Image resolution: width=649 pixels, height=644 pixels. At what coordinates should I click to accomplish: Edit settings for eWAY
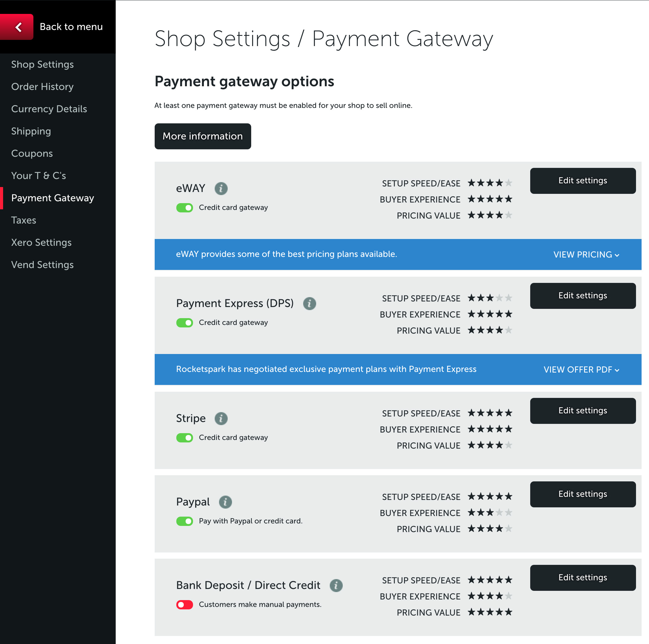click(x=583, y=181)
